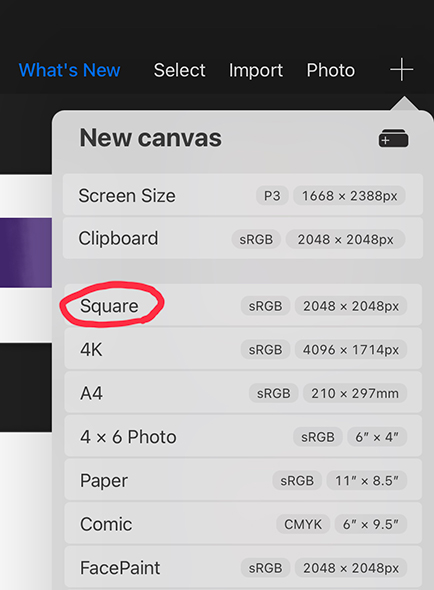Click the P3 color profile badge
Image resolution: width=434 pixels, height=590 pixels.
click(272, 196)
